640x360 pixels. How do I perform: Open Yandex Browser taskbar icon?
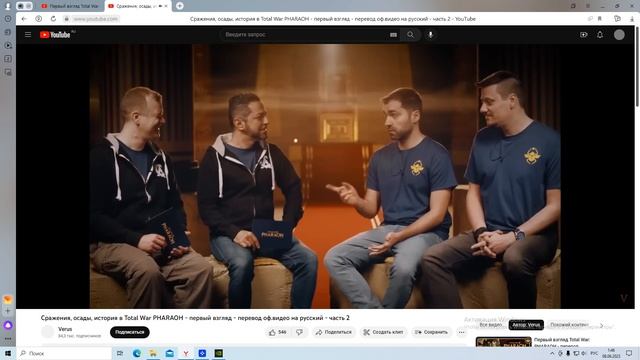point(186,353)
